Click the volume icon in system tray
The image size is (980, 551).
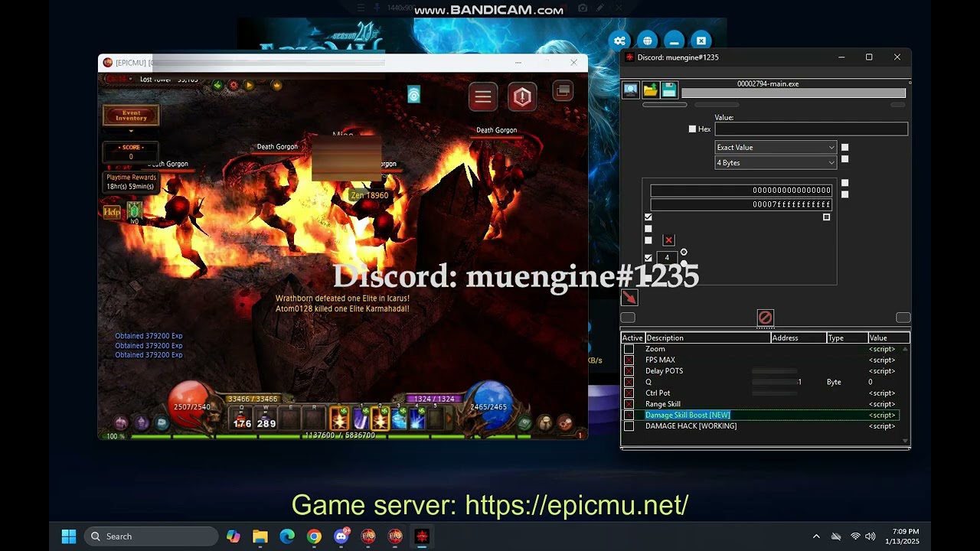click(870, 536)
